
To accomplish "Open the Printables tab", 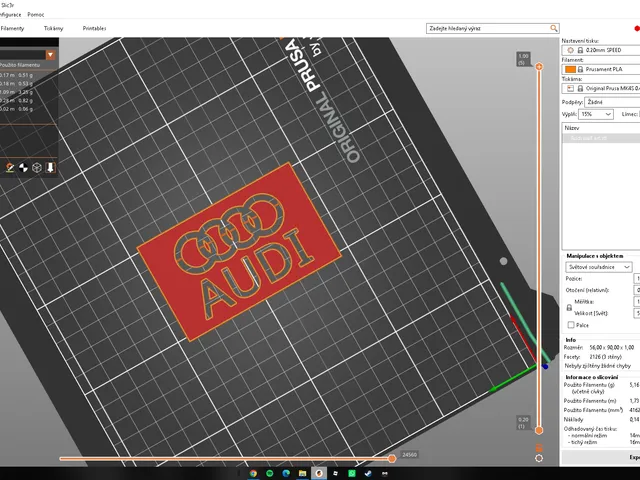I will pos(94,28).
